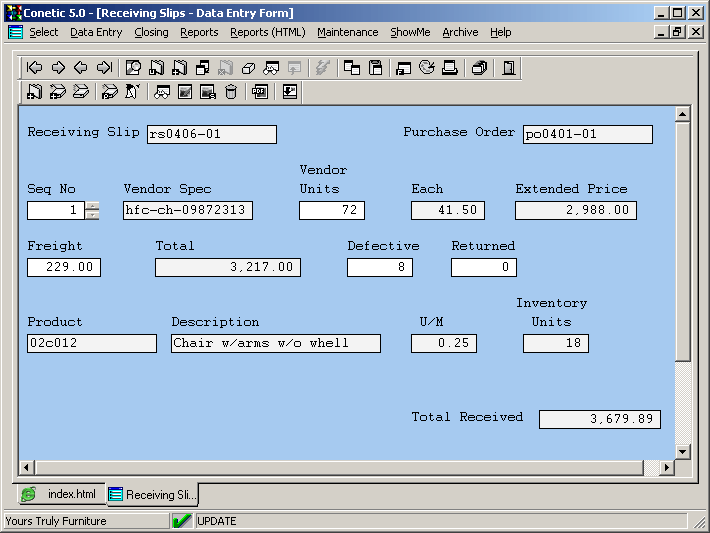The width and height of the screenshot is (710, 533).
Task: Click the eraser icon in toolbar
Action: 248,68
